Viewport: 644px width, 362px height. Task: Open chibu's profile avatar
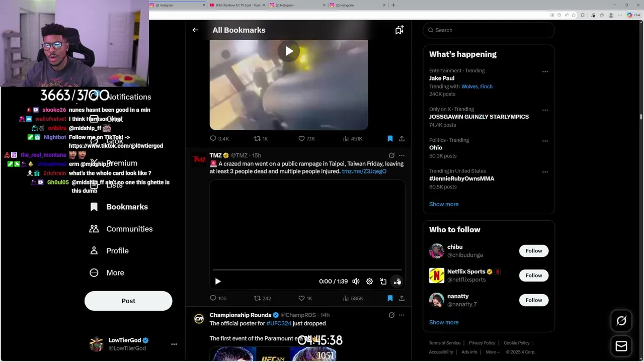[437, 251]
